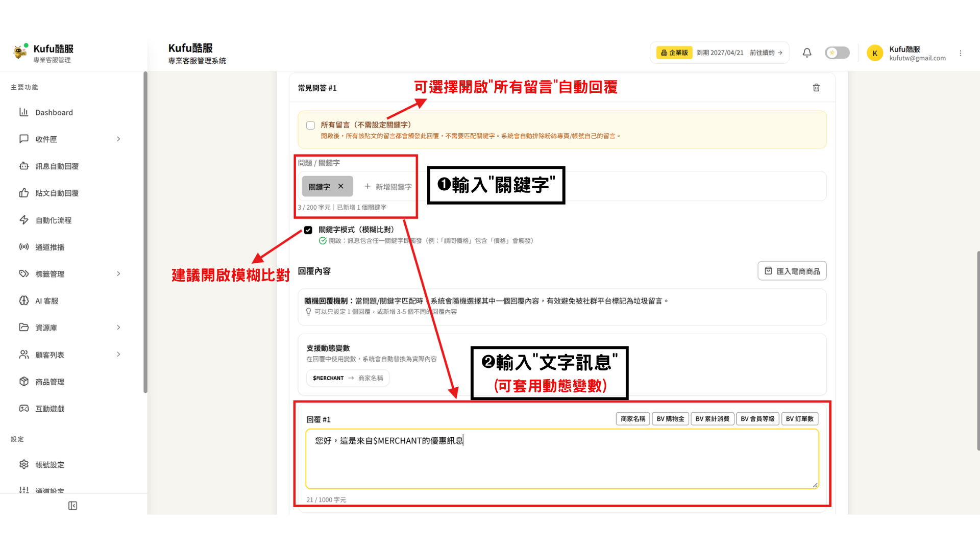Click the 企業版 plan badge
Viewport: 980px width, 551px height.
pos(674,53)
